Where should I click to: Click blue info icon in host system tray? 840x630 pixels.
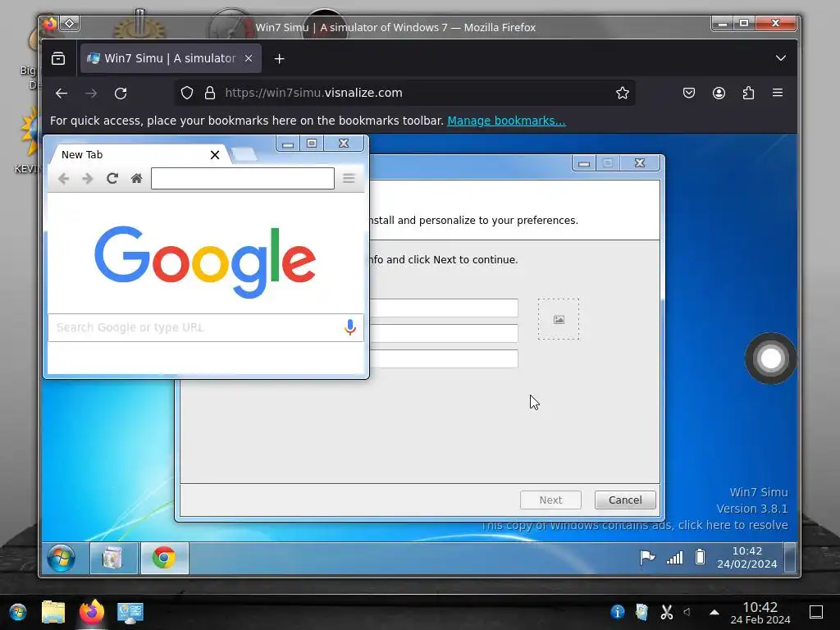pyautogui.click(x=617, y=612)
